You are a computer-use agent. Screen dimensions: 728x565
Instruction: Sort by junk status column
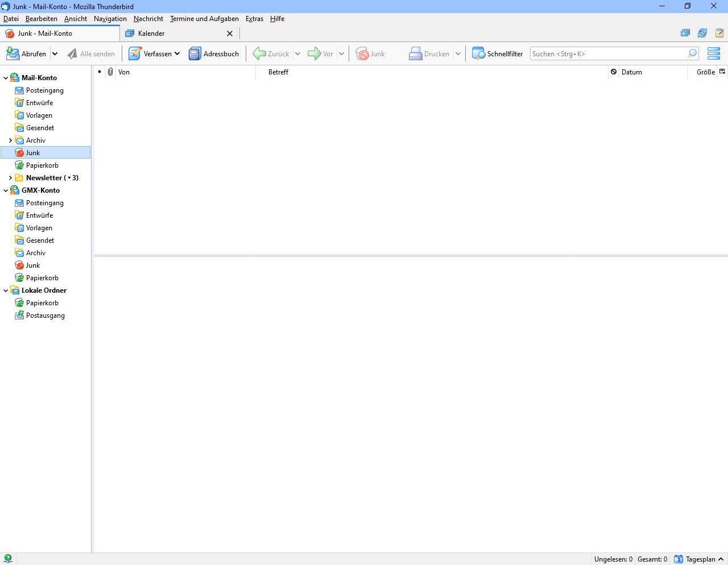pyautogui.click(x=614, y=72)
